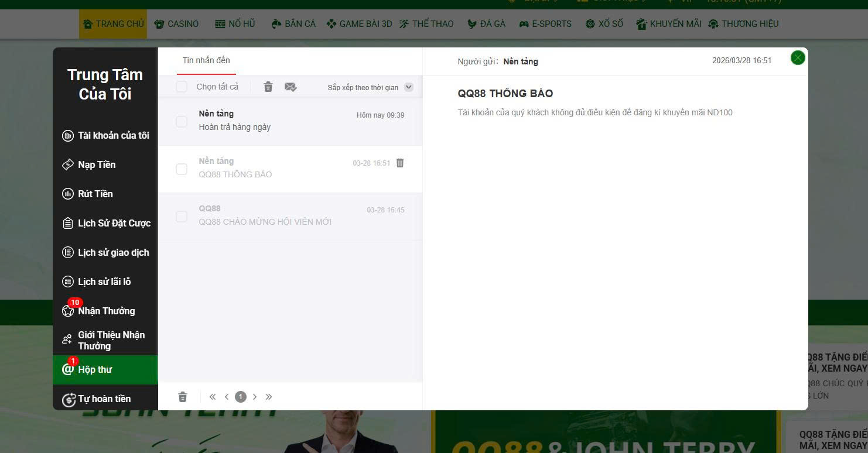This screenshot has width=868, height=453.
Task: Jump to the last page of messages
Action: click(x=269, y=397)
